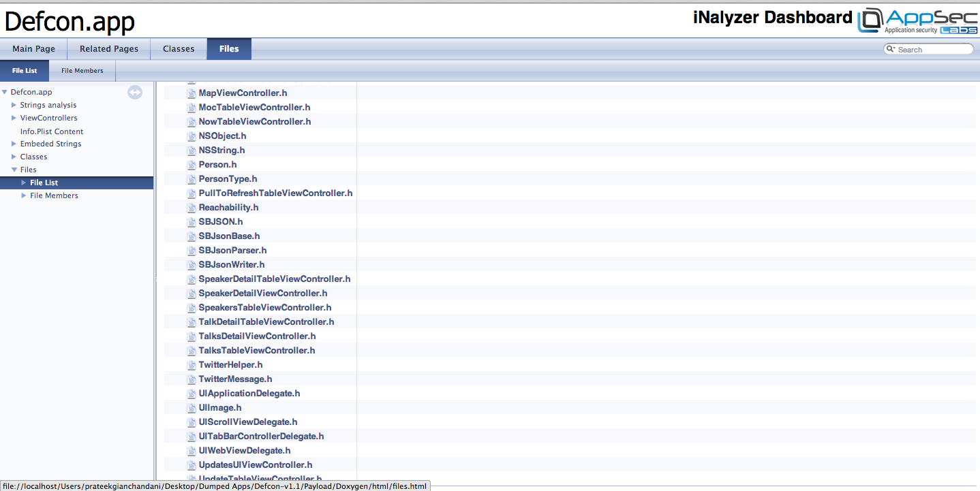980x491 pixels.
Task: Open NowTableViewController.h link
Action: 255,122
